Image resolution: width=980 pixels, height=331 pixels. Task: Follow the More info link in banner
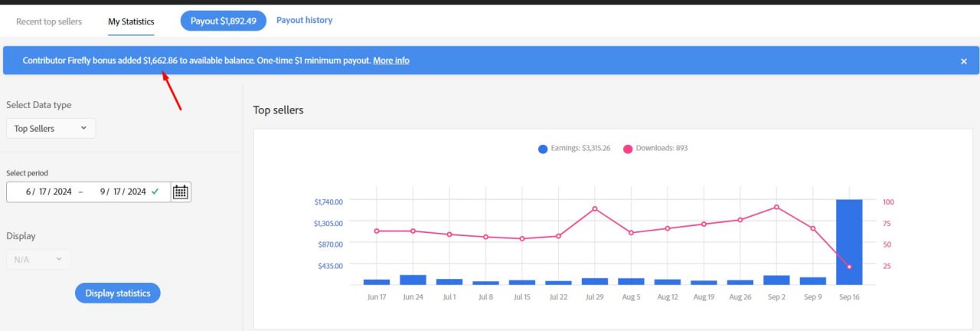point(390,61)
